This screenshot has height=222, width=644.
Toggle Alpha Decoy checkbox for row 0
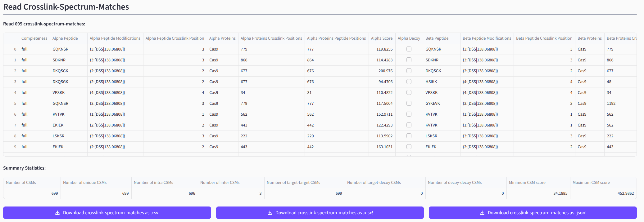(409, 49)
